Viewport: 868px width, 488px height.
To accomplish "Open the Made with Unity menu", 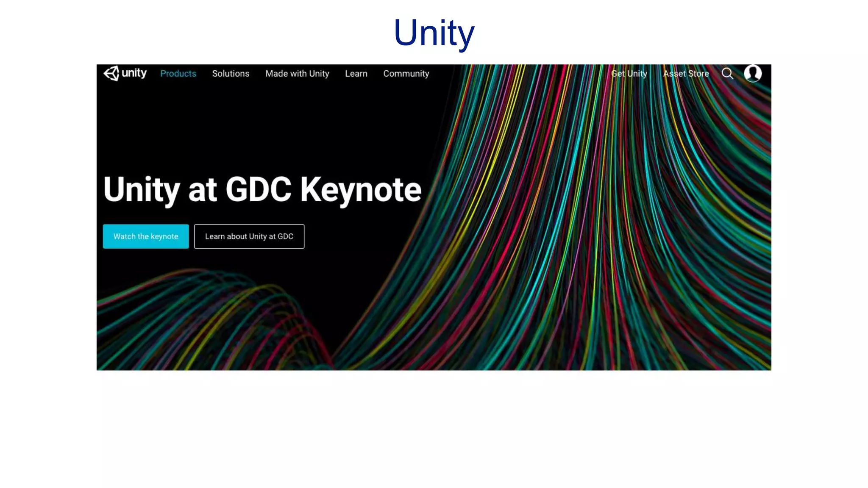I will [297, 74].
